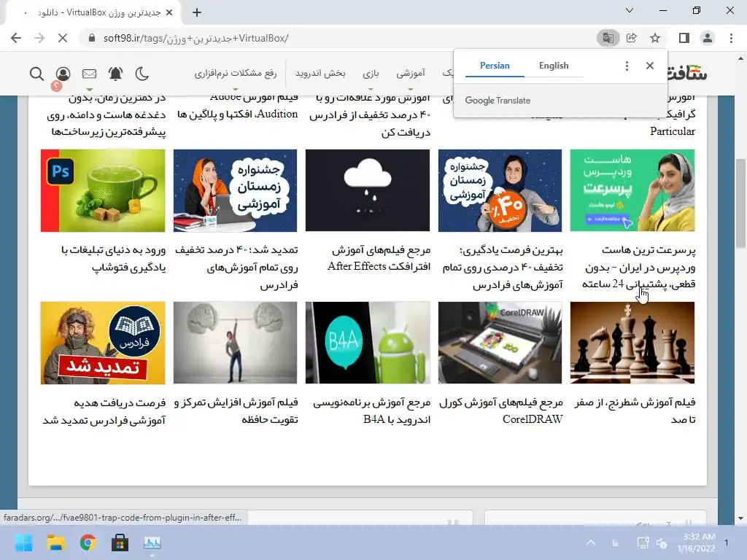The width and height of the screenshot is (747, 560).
Task: Open the جشنواره زمستان آموزشی laptop thumbnail
Action: click(x=235, y=190)
